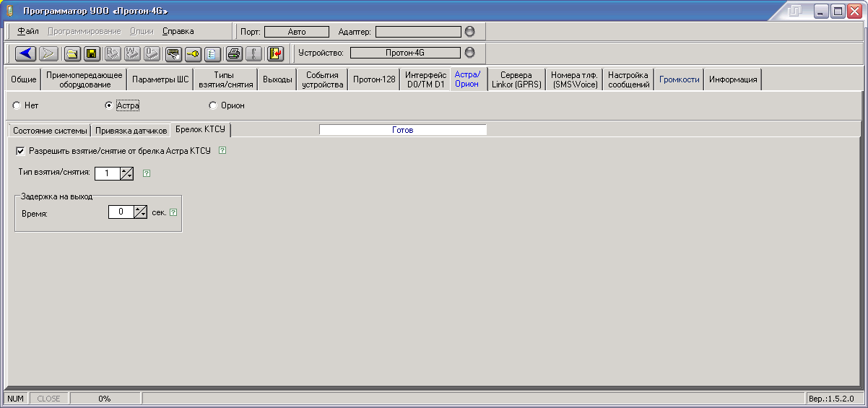Switch to the 'Громкости' tab
This screenshot has height=408, width=868.
[x=680, y=79]
